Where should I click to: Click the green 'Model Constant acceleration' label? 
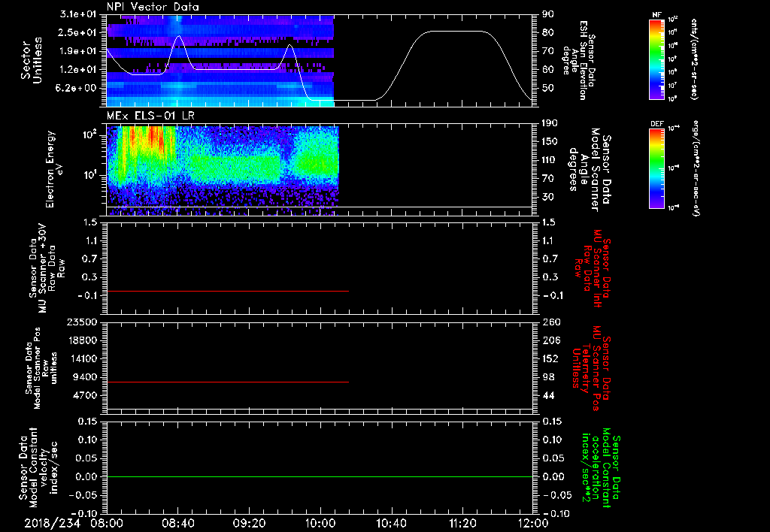pyautogui.click(x=600, y=469)
